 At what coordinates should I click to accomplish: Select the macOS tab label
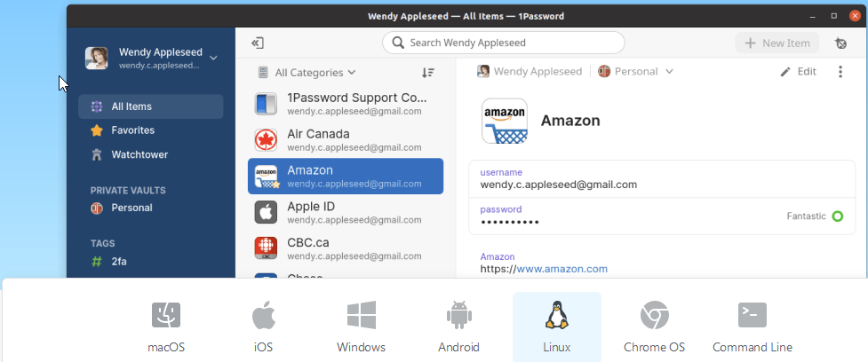(166, 348)
